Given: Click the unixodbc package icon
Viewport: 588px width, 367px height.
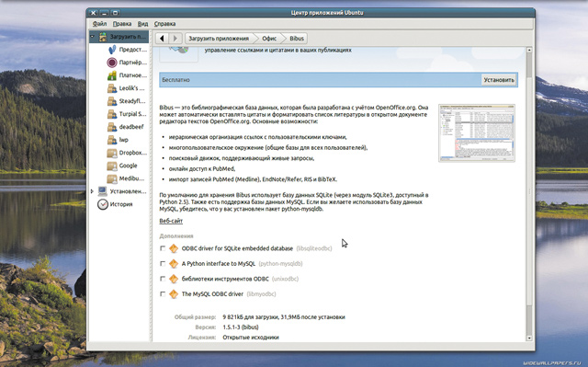Looking at the screenshot, I should click(174, 279).
